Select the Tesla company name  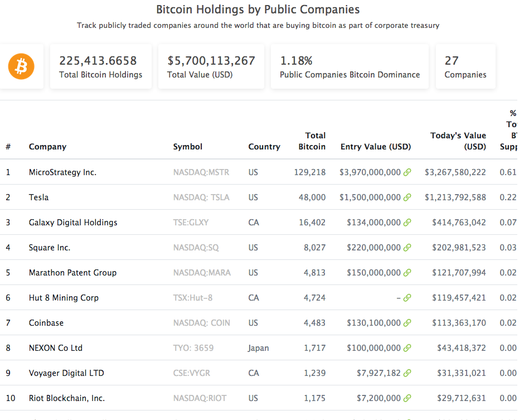click(39, 197)
